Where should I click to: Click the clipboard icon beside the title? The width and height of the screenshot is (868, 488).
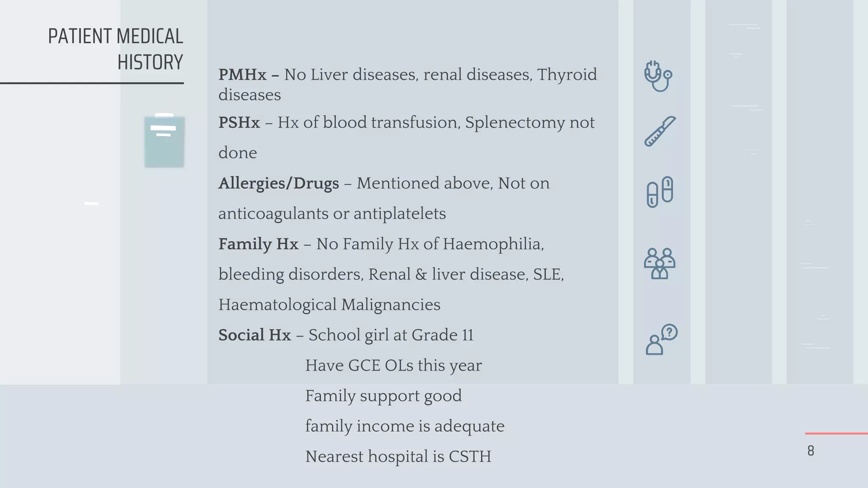click(x=164, y=140)
